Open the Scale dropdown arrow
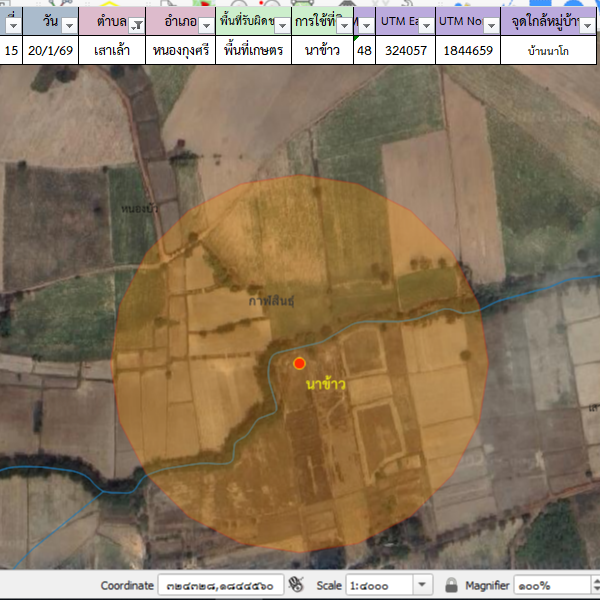600x600 pixels. click(422, 585)
